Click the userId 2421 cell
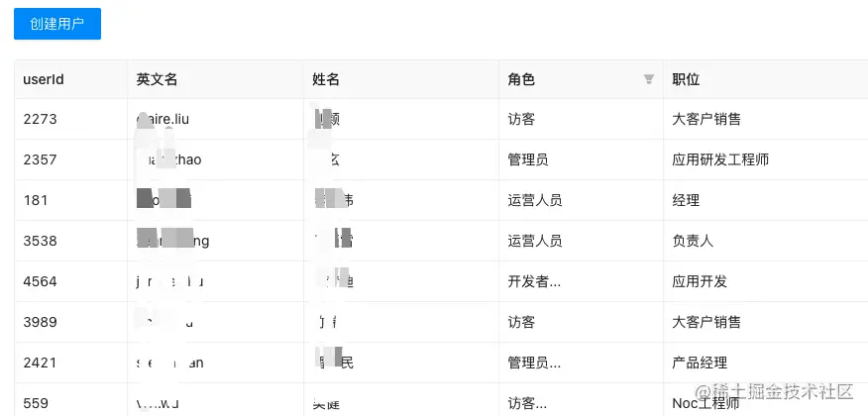The image size is (868, 416). coord(41,363)
